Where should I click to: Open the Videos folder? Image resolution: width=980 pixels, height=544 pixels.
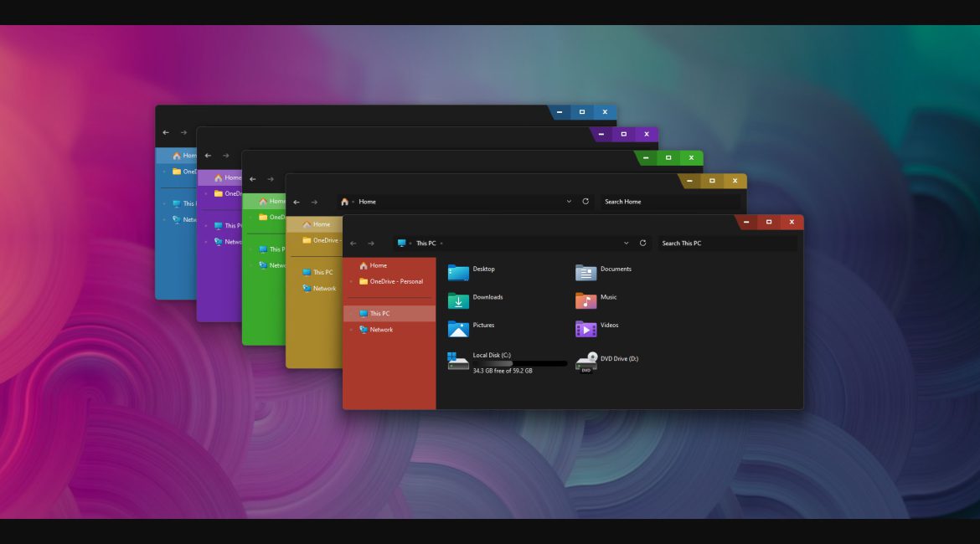(x=597, y=329)
